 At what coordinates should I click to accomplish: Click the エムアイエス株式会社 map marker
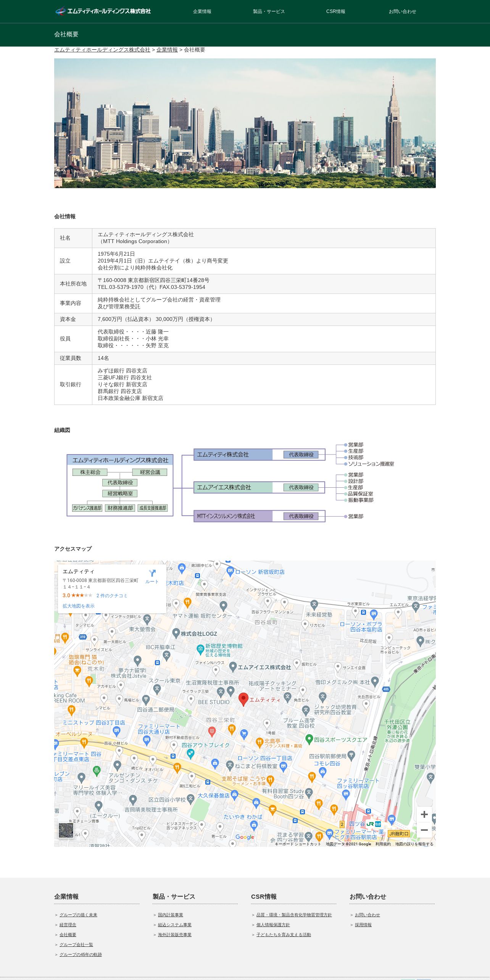click(233, 667)
